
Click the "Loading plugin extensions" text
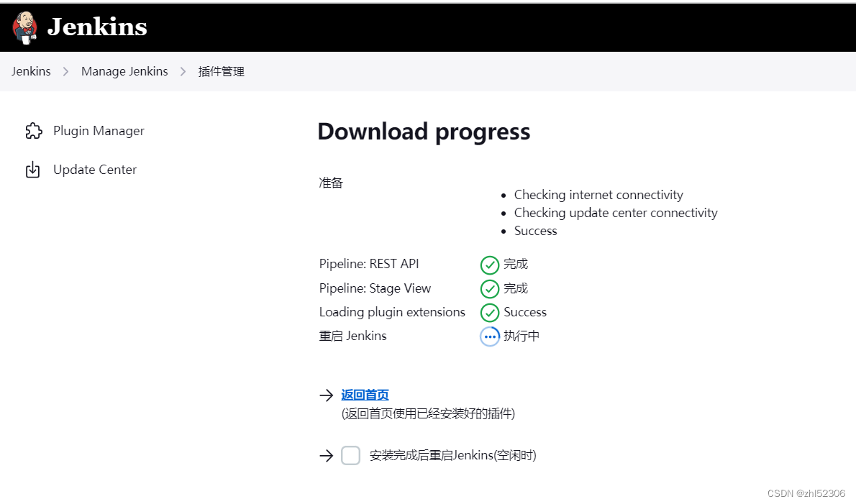pyautogui.click(x=392, y=312)
